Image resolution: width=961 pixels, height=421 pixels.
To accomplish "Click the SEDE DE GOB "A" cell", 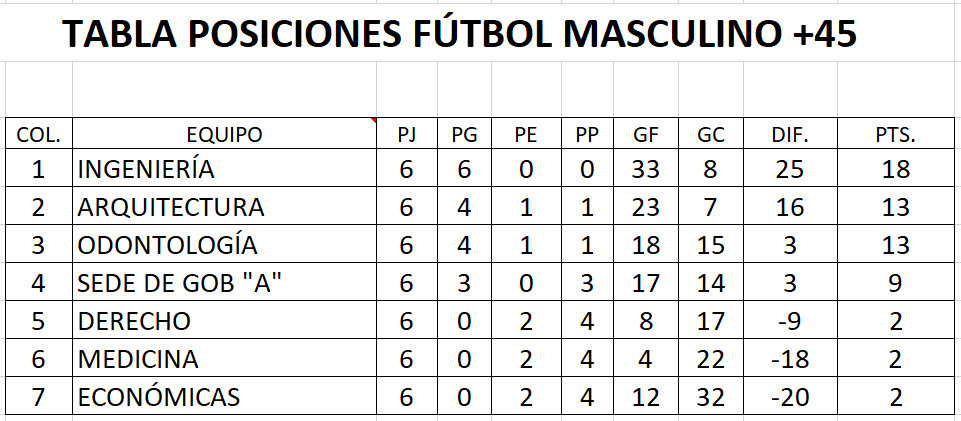I will pos(224,282).
